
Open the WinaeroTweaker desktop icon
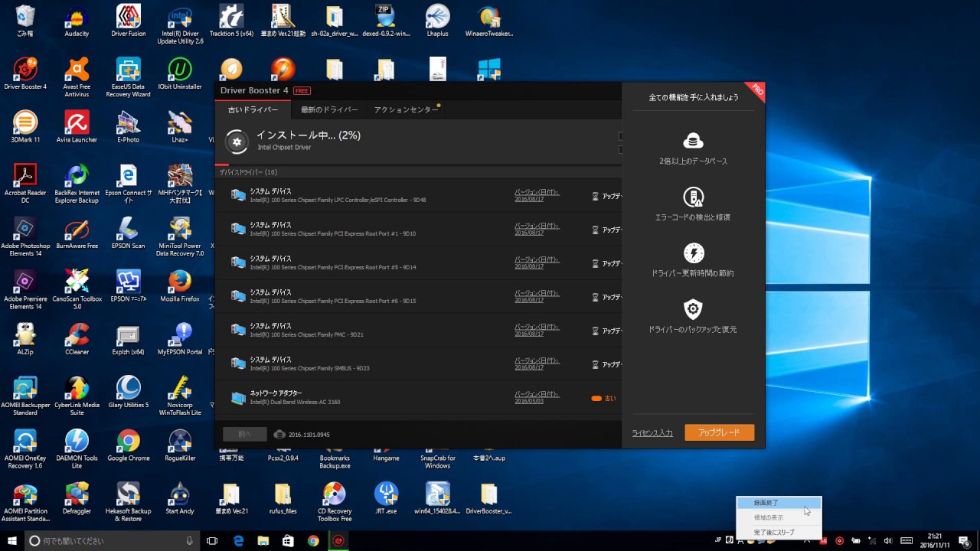[x=488, y=21]
